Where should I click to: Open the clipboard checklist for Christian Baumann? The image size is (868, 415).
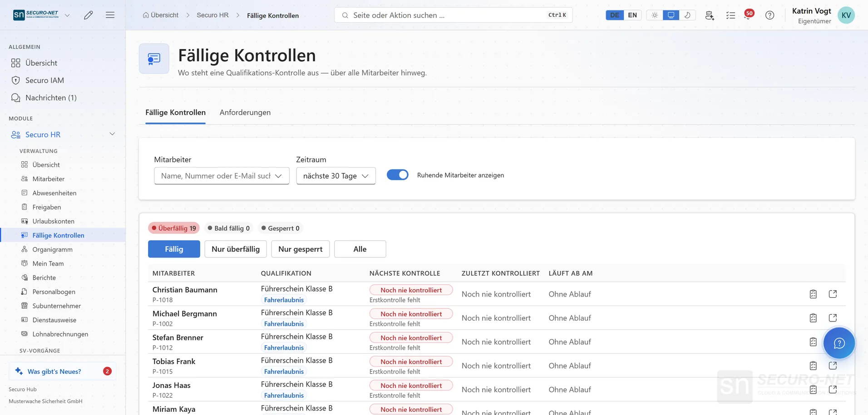pyautogui.click(x=813, y=294)
